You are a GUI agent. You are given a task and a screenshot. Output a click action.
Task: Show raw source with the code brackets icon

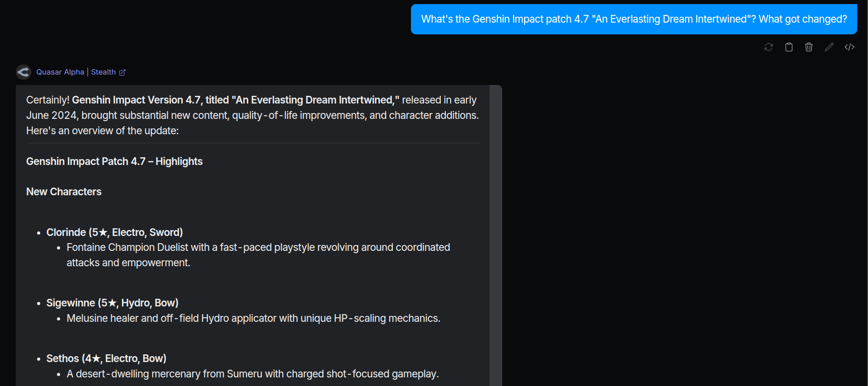click(x=849, y=47)
